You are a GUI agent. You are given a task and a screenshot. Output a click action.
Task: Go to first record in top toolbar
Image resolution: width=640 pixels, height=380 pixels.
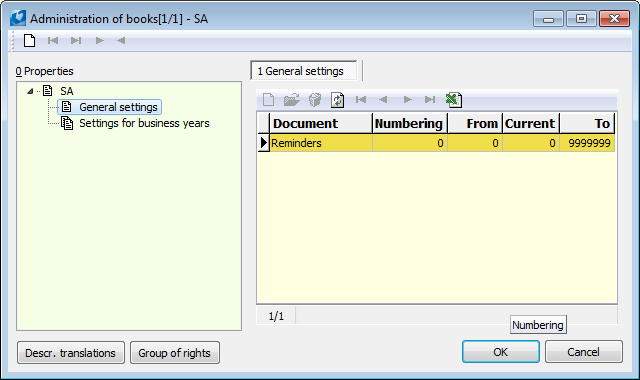click(53, 40)
